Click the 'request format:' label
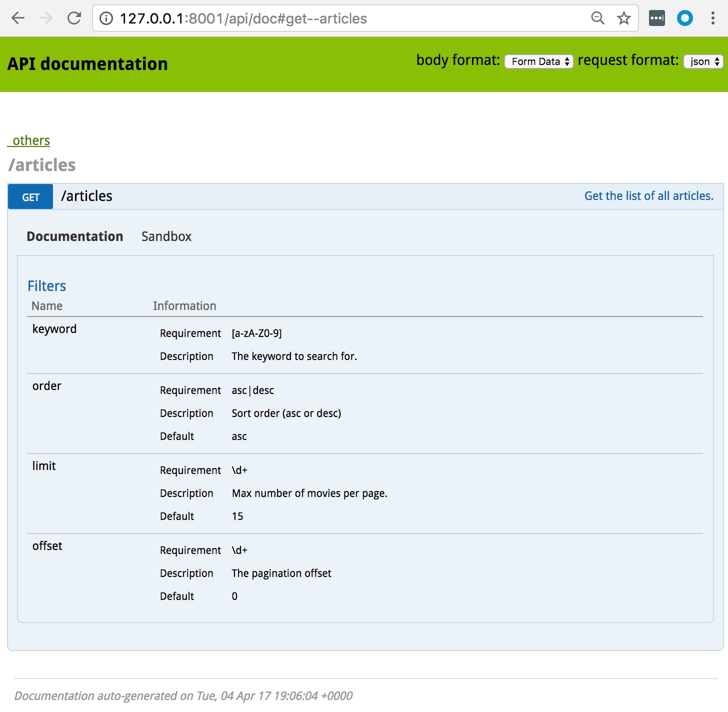 (x=628, y=60)
